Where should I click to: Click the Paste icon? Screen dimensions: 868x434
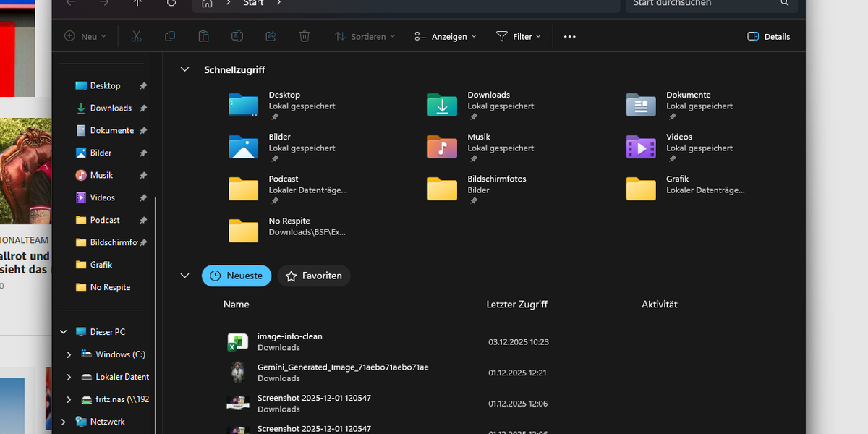pos(203,35)
